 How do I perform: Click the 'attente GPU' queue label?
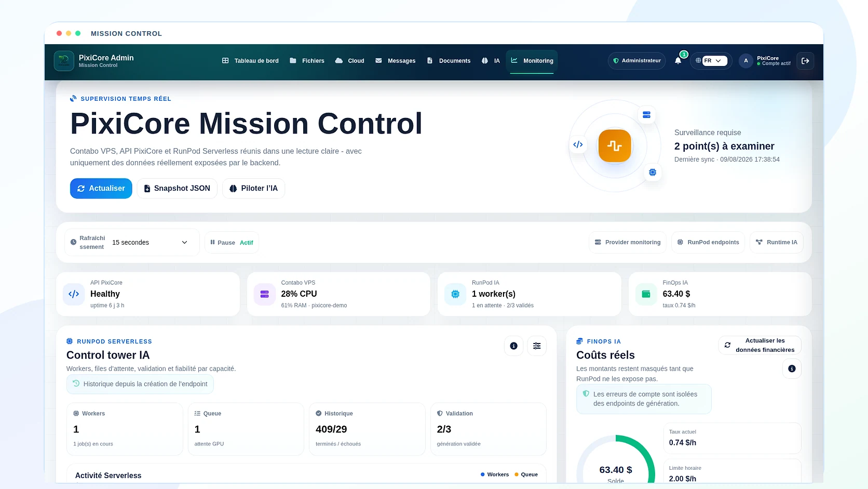(209, 444)
